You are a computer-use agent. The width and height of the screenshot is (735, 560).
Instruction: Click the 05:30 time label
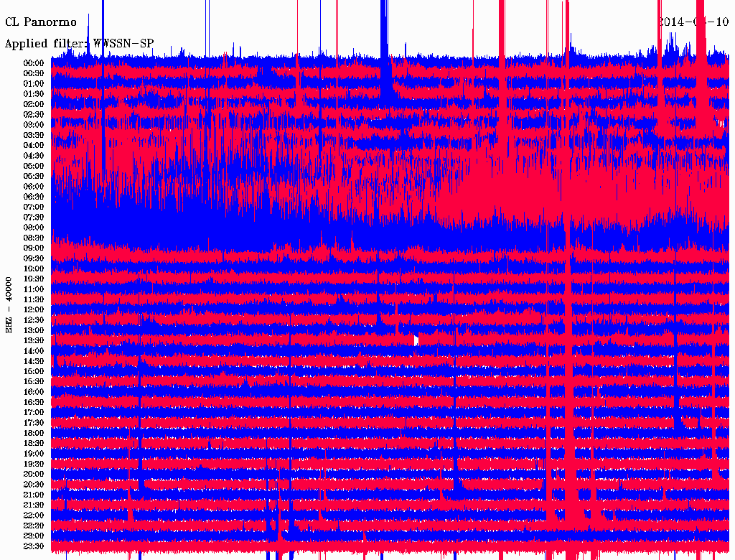[x=34, y=176]
